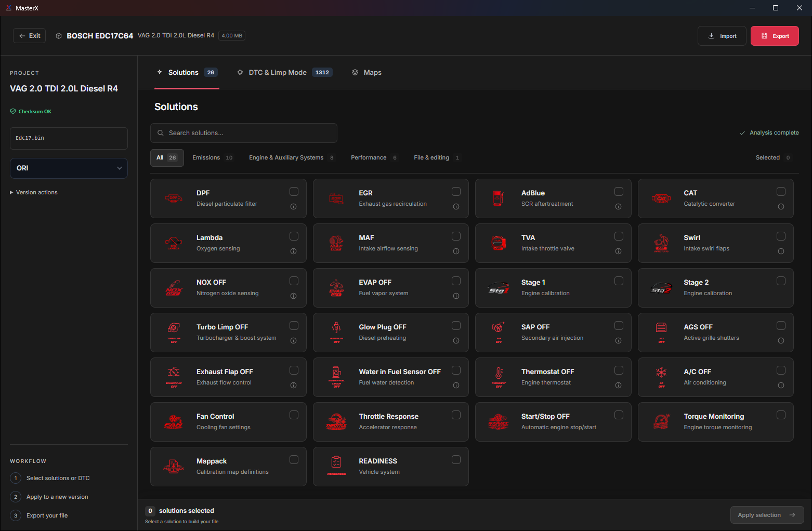Click the NOX OFF icon
812x531 pixels.
174,288
